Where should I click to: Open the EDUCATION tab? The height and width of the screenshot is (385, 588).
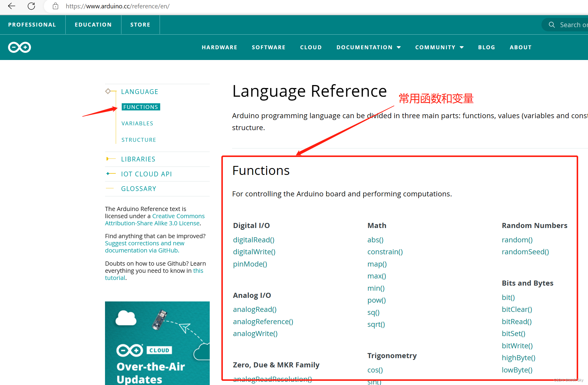click(93, 25)
